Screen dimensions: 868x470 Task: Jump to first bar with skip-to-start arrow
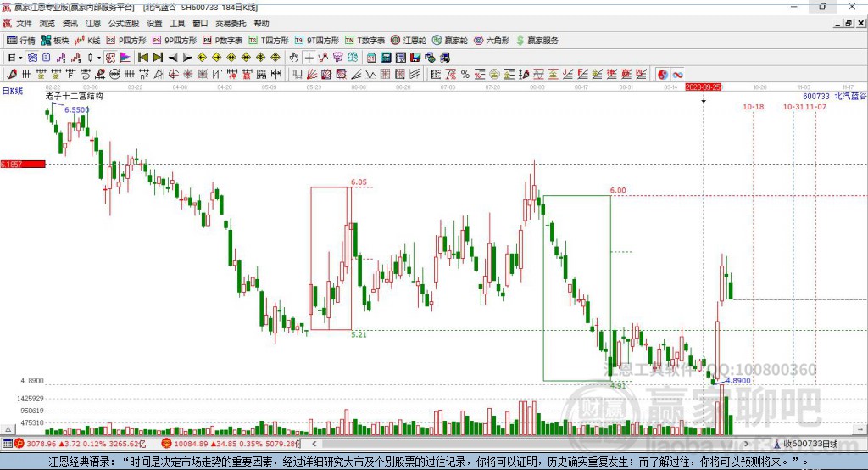tap(142, 58)
